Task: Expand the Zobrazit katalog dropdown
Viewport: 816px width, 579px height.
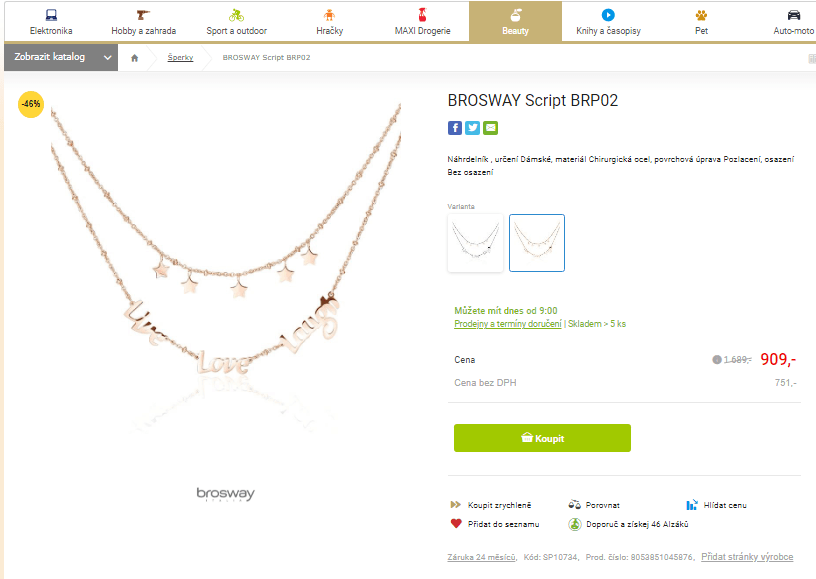Action: pyautogui.click(x=61, y=57)
